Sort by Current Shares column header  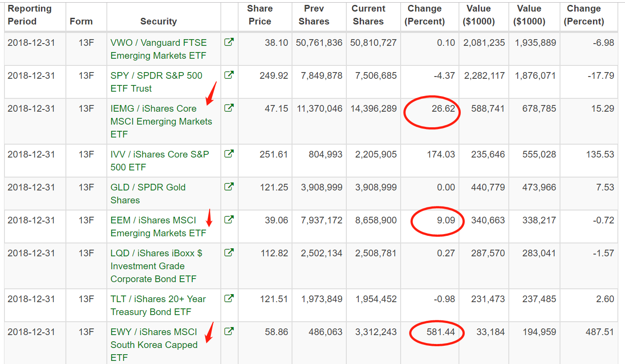[x=368, y=15]
